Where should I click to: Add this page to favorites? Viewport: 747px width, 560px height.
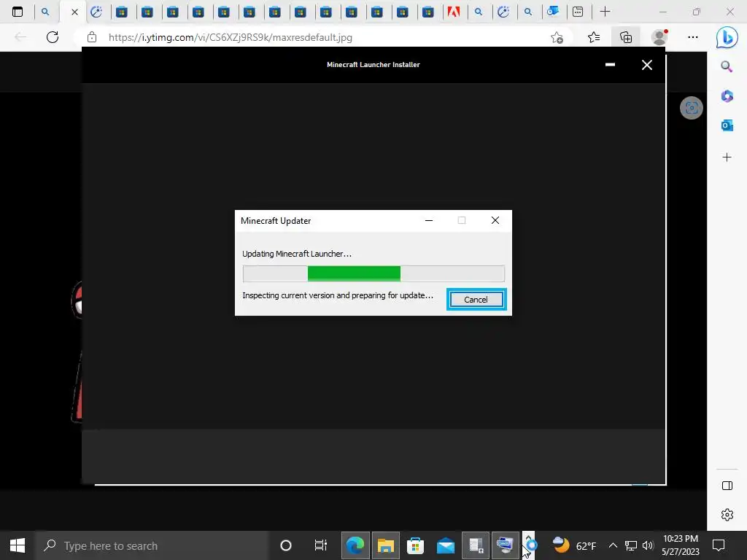[x=557, y=37]
